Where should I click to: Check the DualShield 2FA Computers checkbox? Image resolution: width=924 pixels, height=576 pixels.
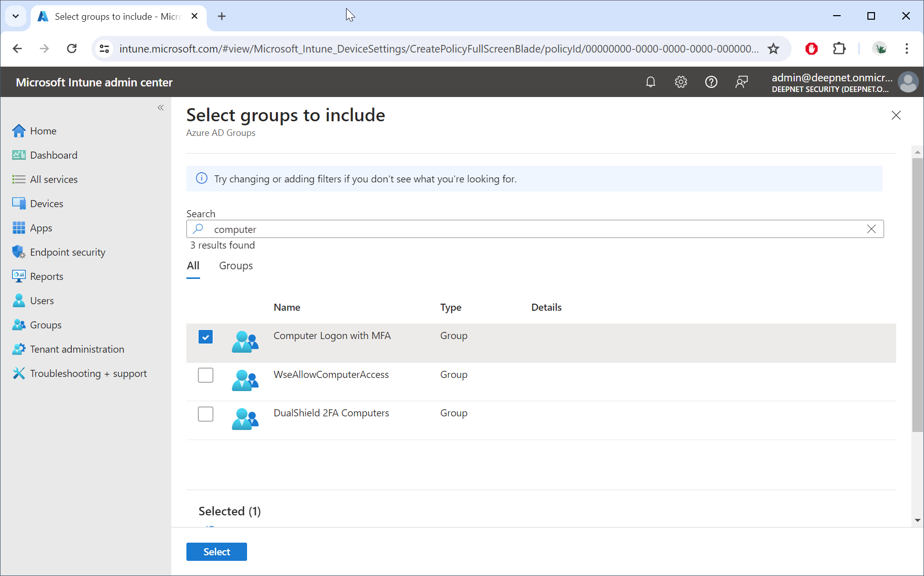[x=206, y=414]
